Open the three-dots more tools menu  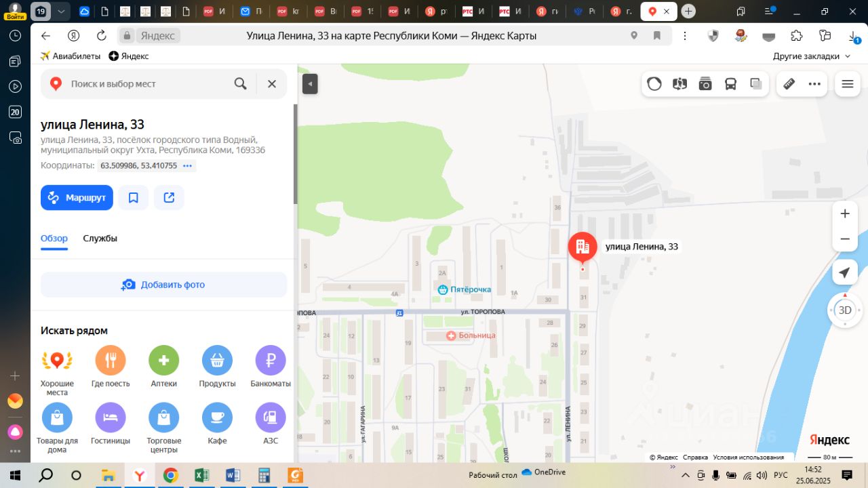coord(814,84)
